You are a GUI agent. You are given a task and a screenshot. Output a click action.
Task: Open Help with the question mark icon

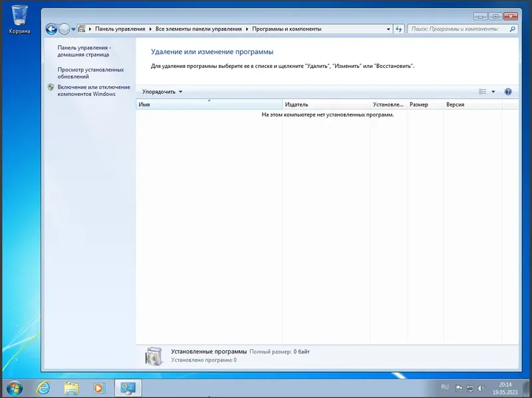(507, 91)
